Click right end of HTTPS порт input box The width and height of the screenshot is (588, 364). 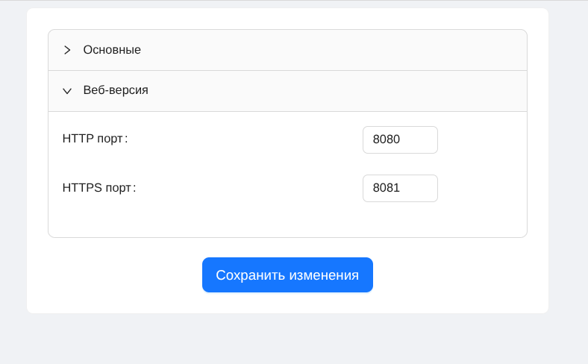coord(428,188)
